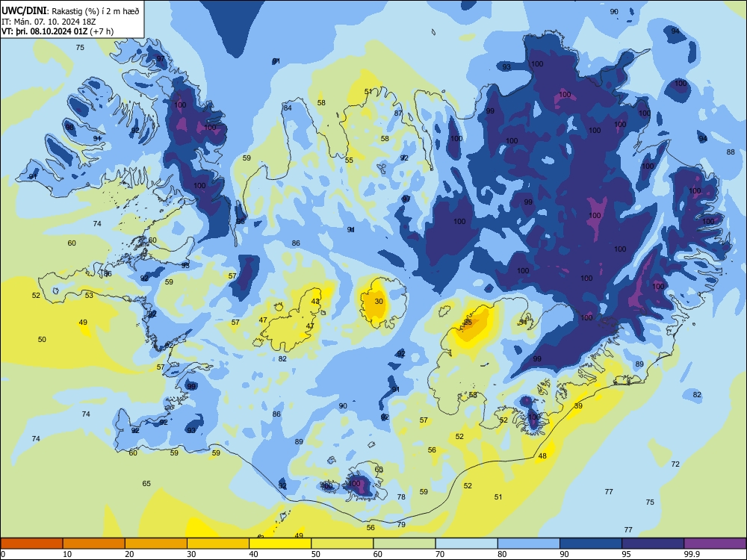Select the 90–95 dark blue legend swatch
This screenshot has width=747, height=560.
[591, 544]
